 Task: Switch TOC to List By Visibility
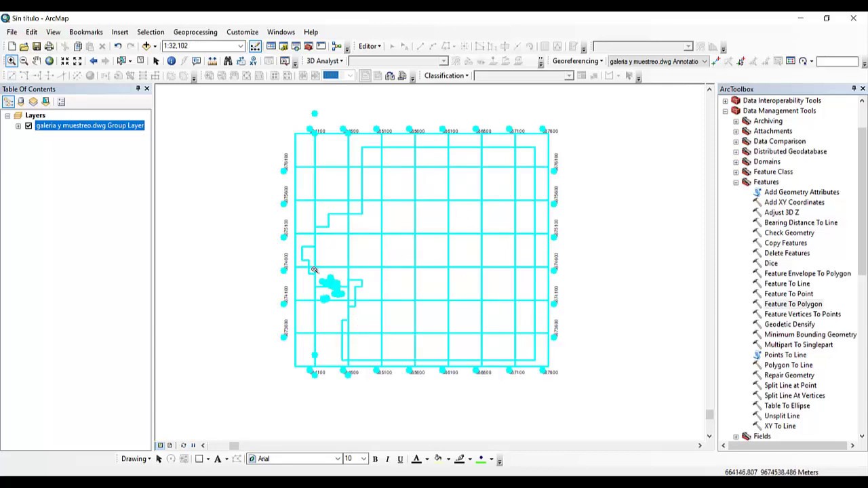33,102
